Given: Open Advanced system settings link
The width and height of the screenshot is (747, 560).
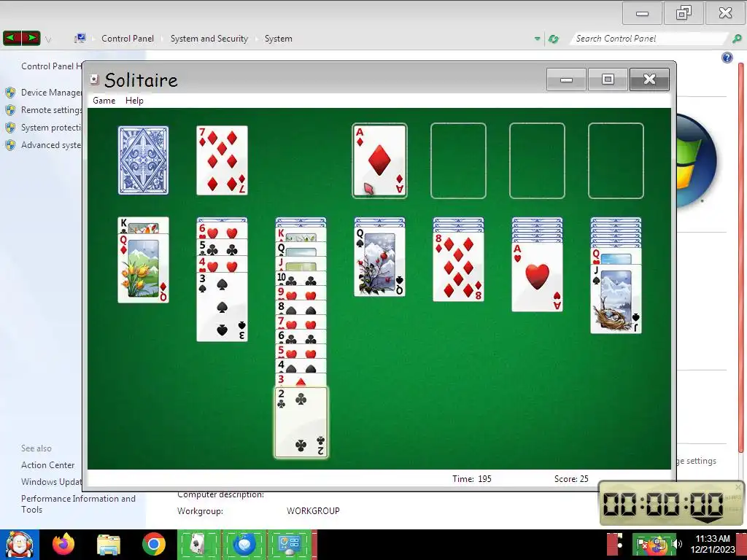Looking at the screenshot, I should [x=52, y=145].
